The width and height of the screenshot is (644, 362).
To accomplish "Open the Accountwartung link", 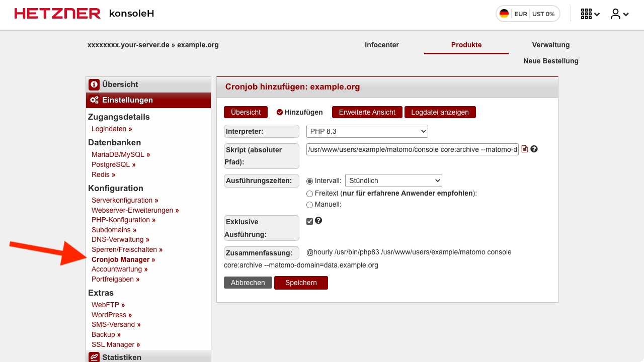I will [x=120, y=269].
